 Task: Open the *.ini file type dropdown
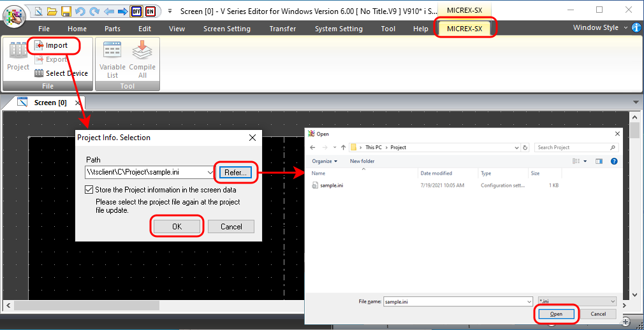tap(612, 301)
